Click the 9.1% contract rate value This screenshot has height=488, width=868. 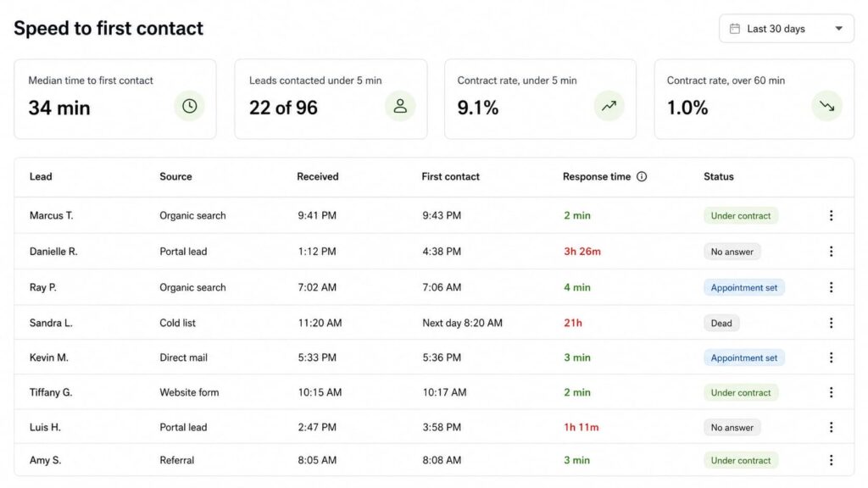point(478,108)
